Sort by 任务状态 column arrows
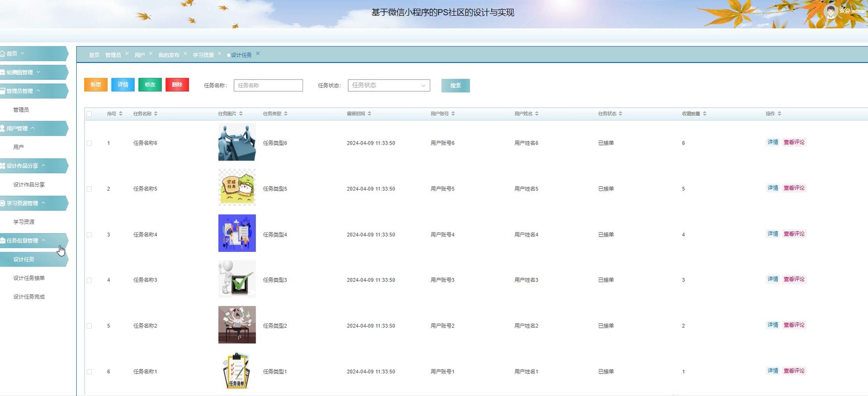 coord(620,114)
